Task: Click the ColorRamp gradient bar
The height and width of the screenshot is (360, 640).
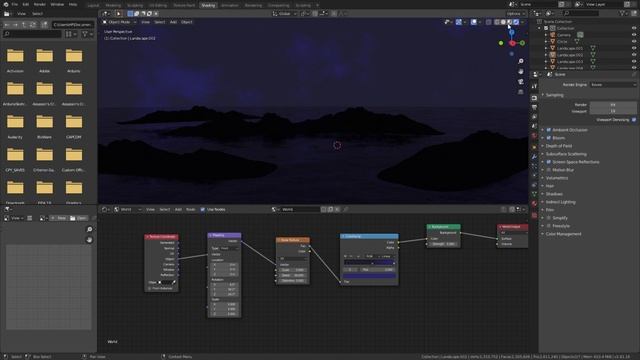Action: (x=369, y=262)
